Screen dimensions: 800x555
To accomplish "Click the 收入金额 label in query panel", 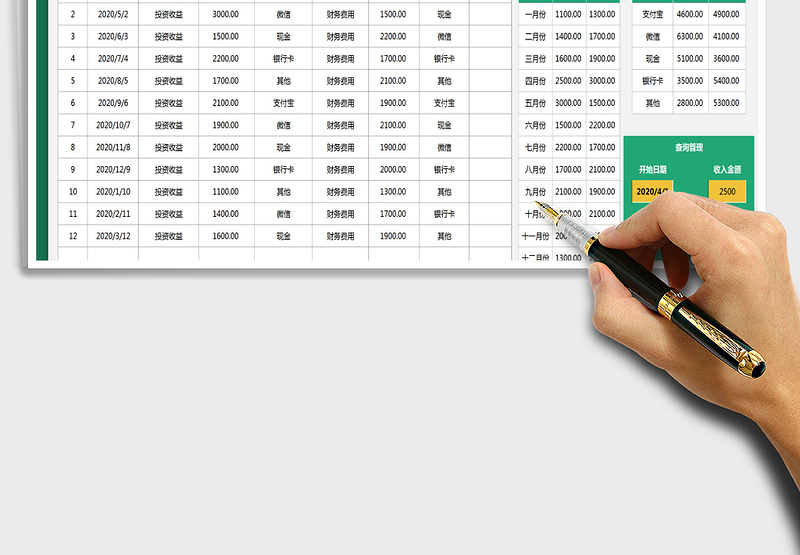I will 727,170.
